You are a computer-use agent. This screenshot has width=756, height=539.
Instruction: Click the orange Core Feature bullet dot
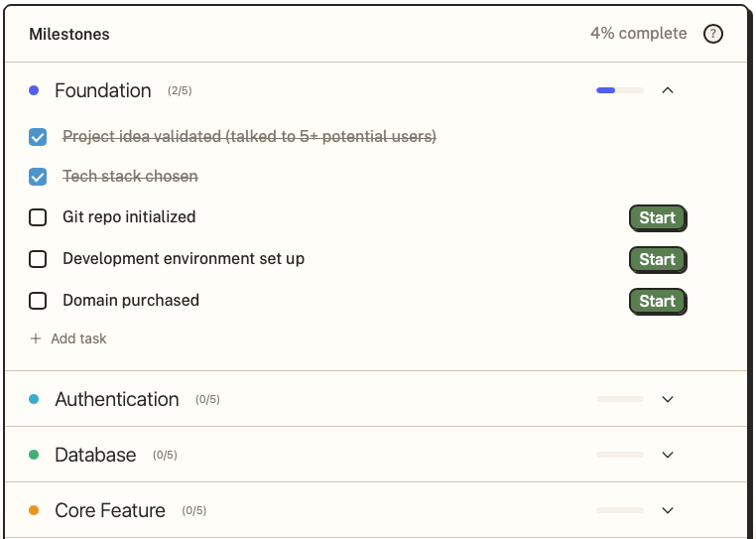34,510
